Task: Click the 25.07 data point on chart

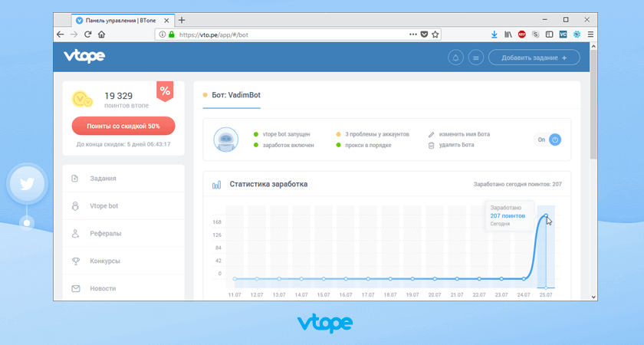Action: point(546,215)
